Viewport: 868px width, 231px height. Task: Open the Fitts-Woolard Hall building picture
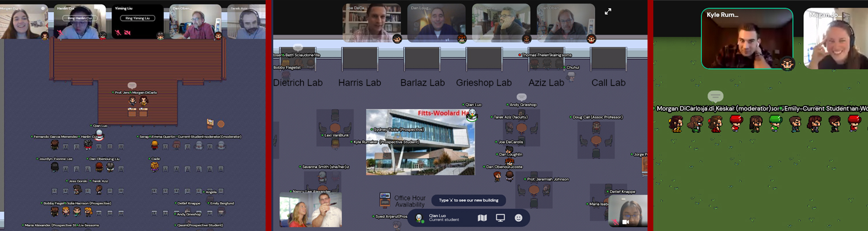pos(420,142)
